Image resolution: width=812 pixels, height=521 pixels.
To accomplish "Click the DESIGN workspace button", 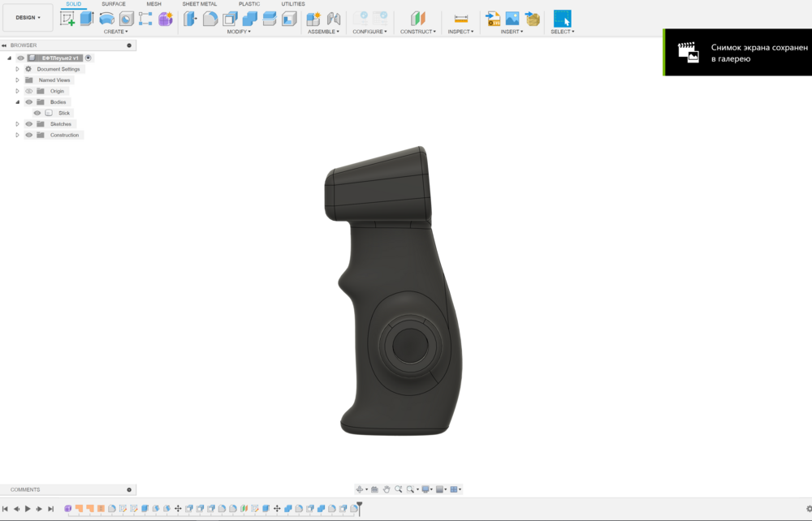I will pos(28,17).
